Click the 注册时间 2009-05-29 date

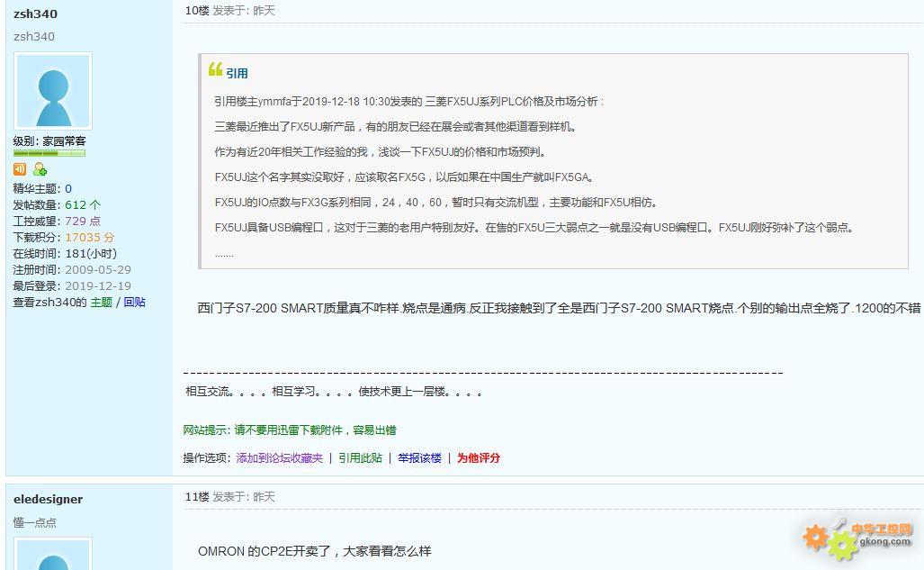98,269
